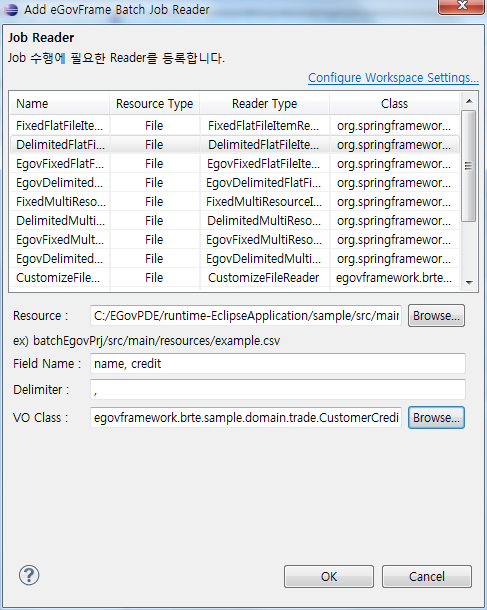487x610 pixels.
Task: Click the help question mark icon
Action: click(x=29, y=575)
